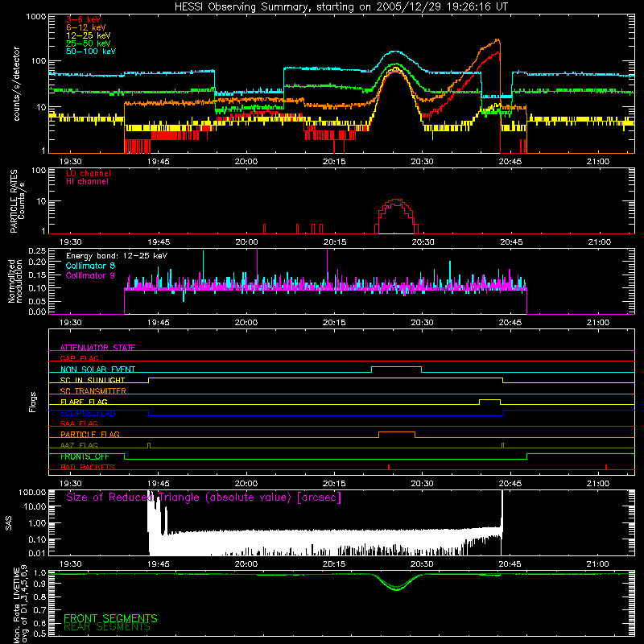Click the NON SOLAR EVENT flag label
644x644 pixels.
(97, 369)
